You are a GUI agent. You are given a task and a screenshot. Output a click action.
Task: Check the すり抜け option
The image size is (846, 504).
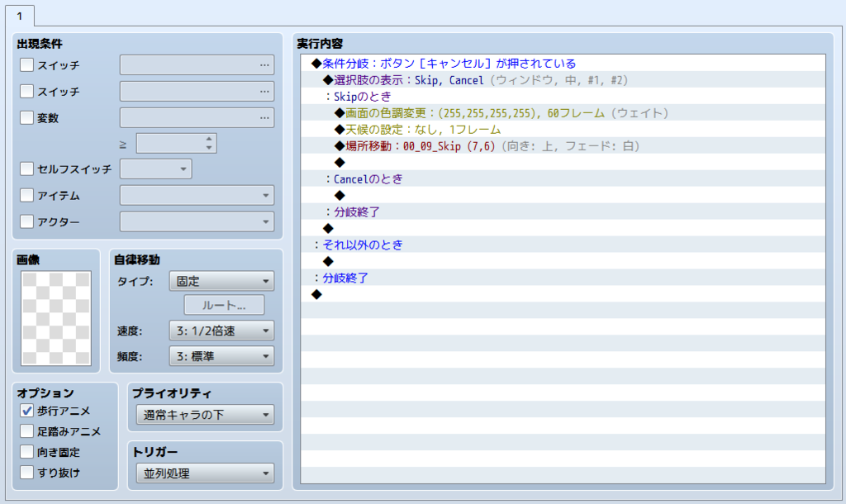[x=26, y=472]
